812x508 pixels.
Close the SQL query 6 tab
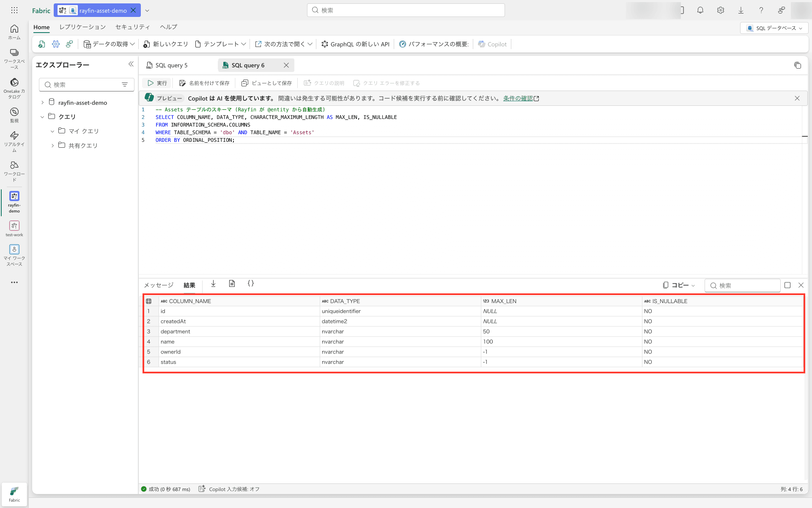click(286, 65)
